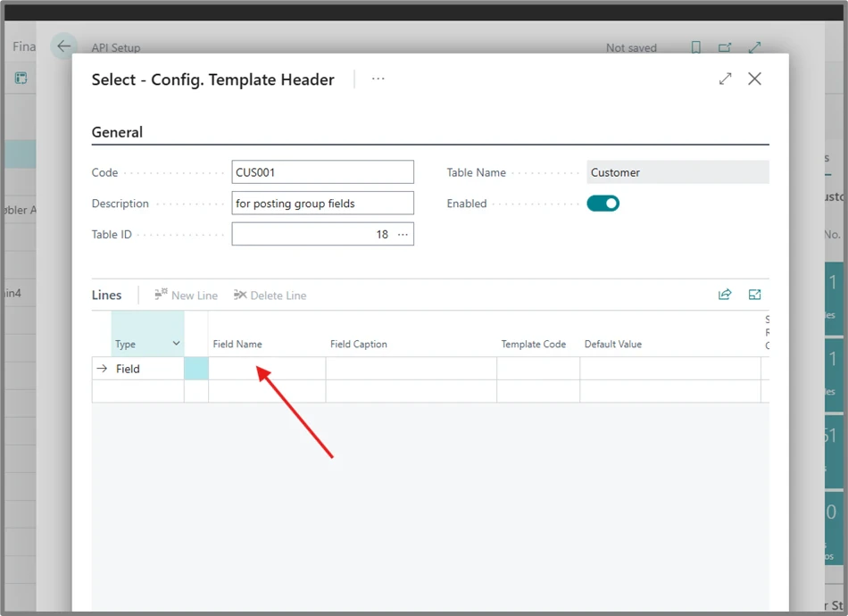Select the Field Caption column header

pyautogui.click(x=359, y=344)
